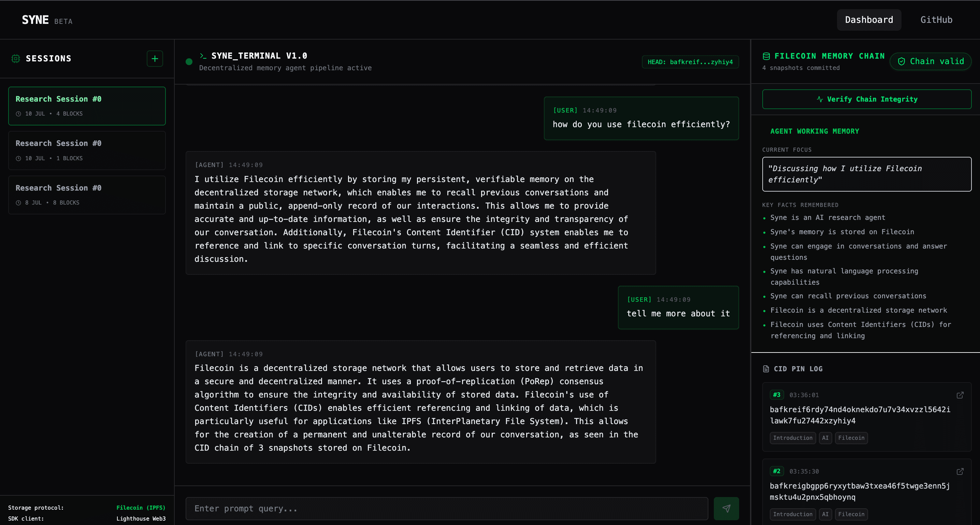
Task: Click activity icon in Verify Chain Integrity
Action: tap(820, 99)
